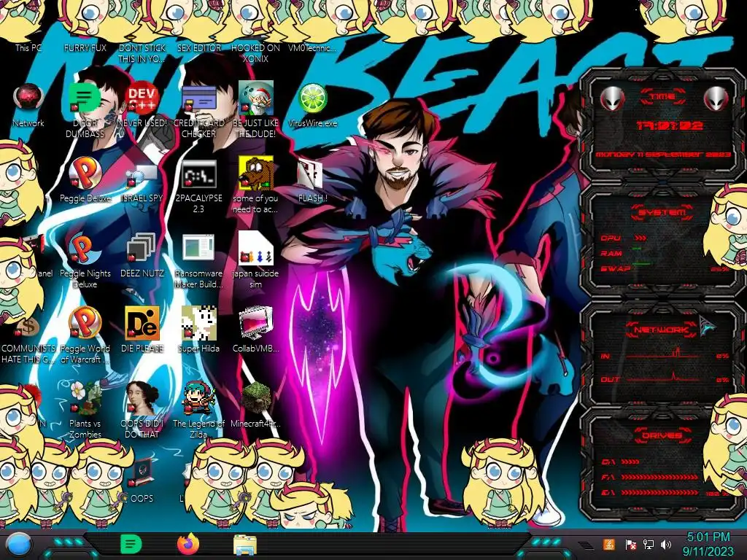Open the FLASH ! desktop icon
747x560 pixels.
(x=310, y=174)
